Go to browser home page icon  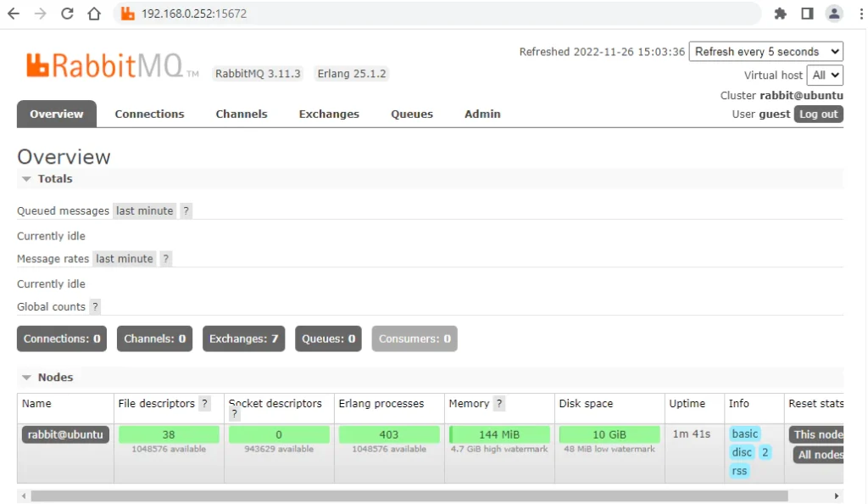click(95, 14)
